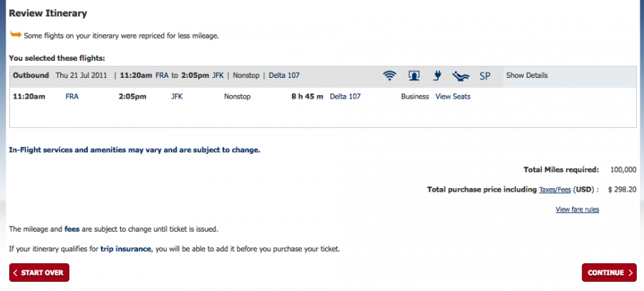Click the fees link in notice
This screenshot has width=644, height=291.
pyautogui.click(x=72, y=229)
